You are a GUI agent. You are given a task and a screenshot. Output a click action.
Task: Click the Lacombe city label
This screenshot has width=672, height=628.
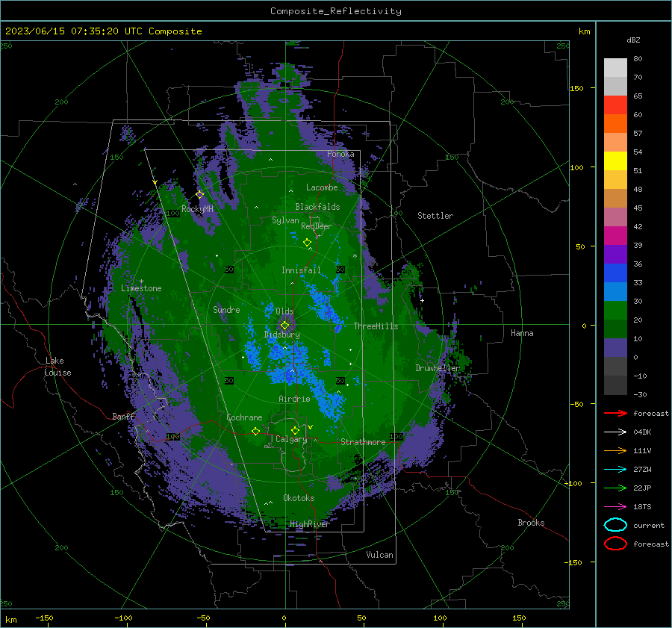(322, 187)
